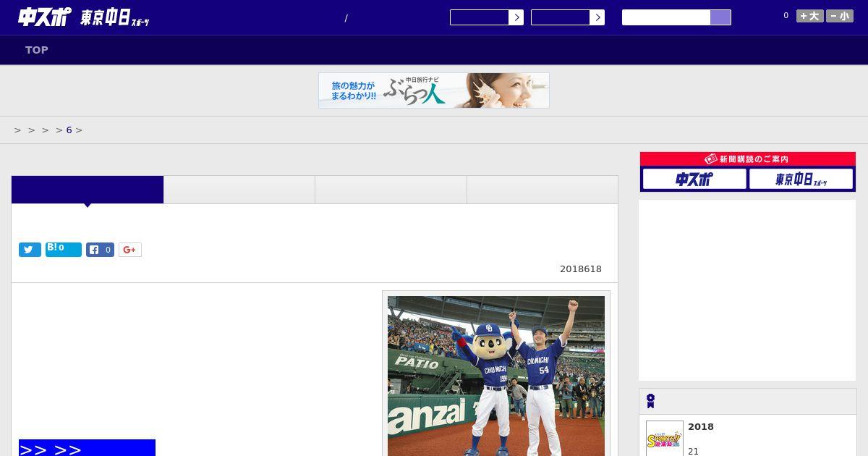Share via Google+ button

tap(130, 250)
